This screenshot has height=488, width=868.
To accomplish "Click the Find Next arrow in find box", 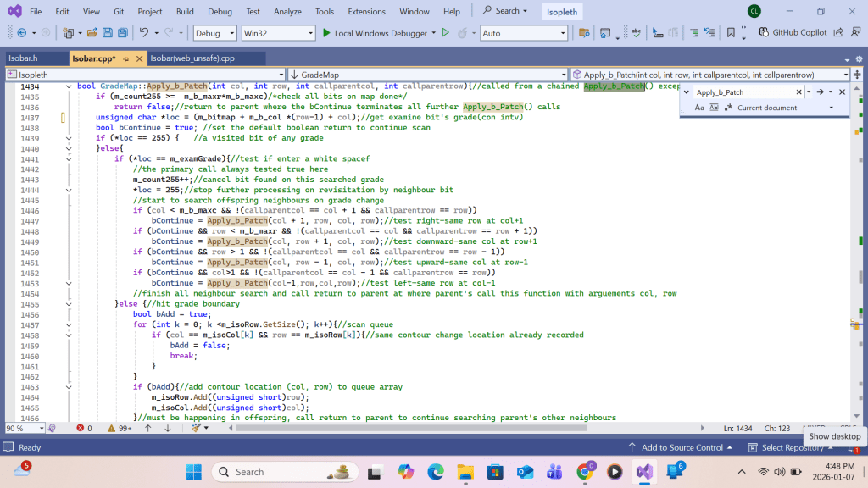I will 820,92.
